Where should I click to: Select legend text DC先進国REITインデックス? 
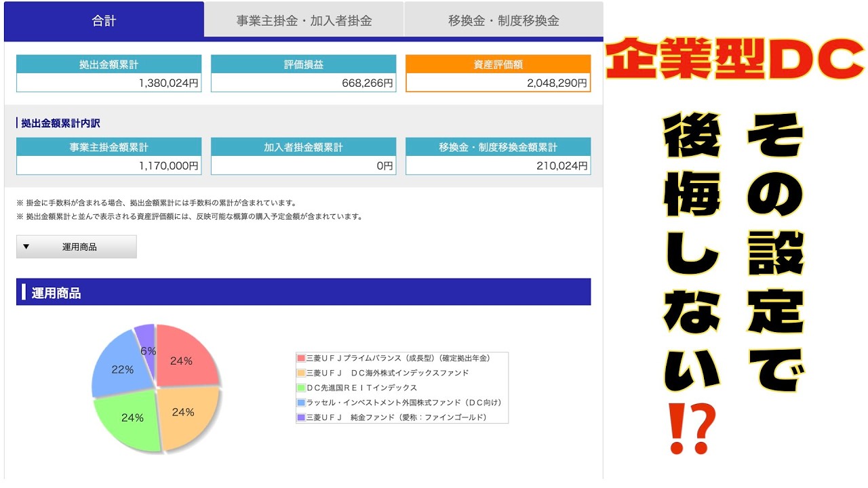361,388
